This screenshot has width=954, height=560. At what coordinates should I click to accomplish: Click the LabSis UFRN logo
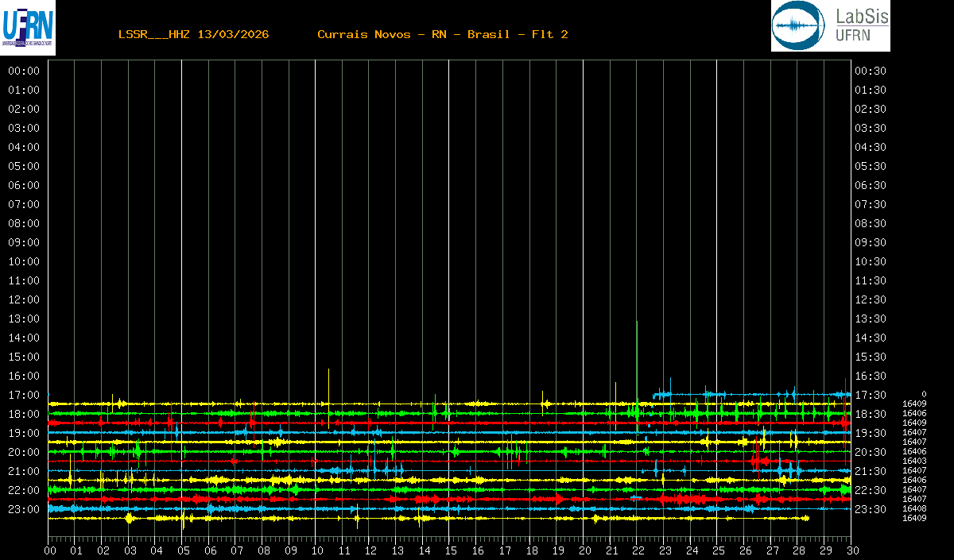tap(830, 26)
